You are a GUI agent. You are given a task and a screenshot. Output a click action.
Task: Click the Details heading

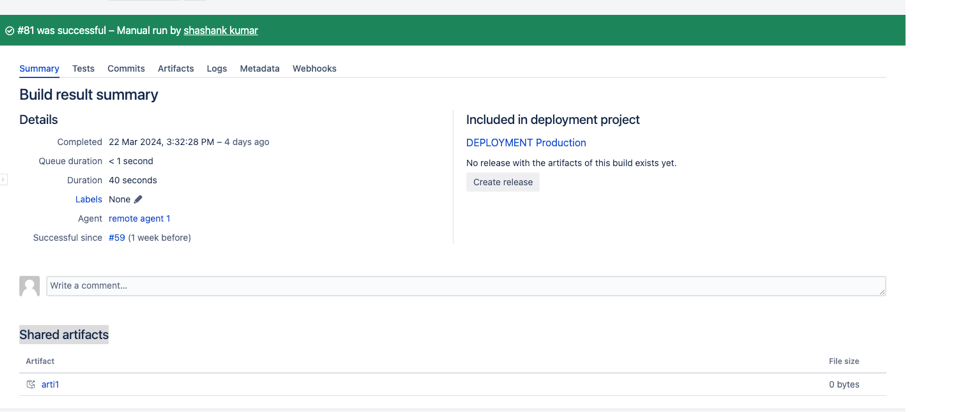tap(39, 120)
